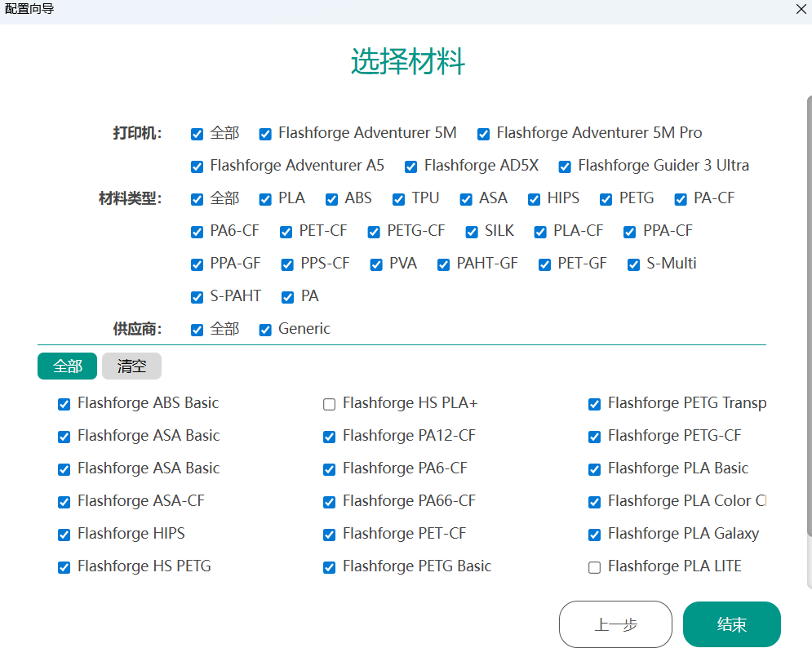The height and width of the screenshot is (657, 812).
Task: Toggle the PPA-GF material type checkbox
Action: pos(197,264)
